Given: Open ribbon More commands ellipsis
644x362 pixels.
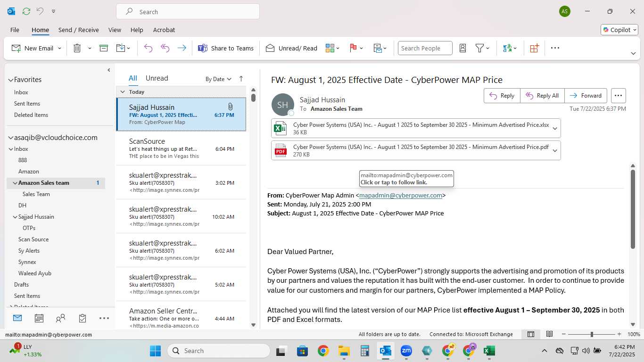Looking at the screenshot, I should 555,48.
